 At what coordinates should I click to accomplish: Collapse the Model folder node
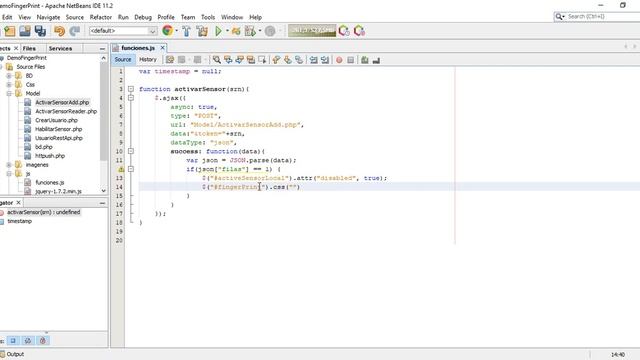[x=9, y=94]
